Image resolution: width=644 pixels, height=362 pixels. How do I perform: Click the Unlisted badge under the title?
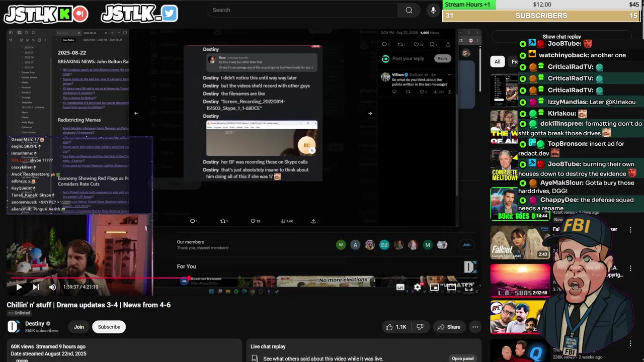19,313
